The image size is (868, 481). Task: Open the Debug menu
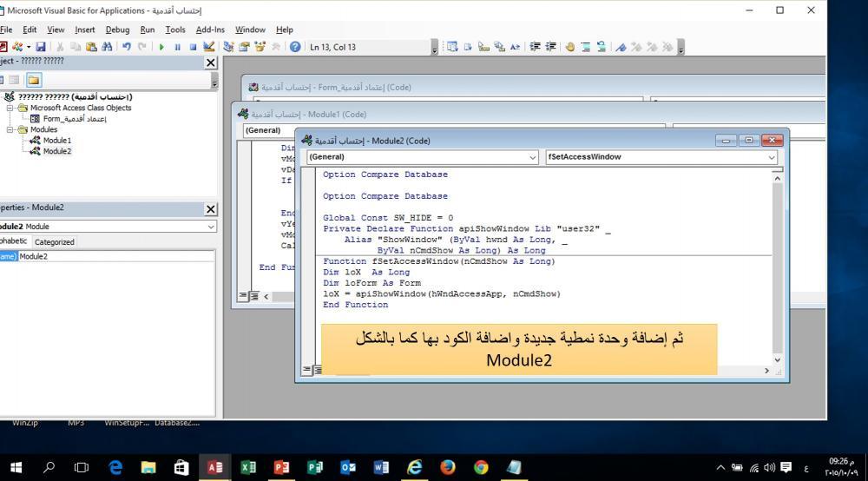click(x=117, y=30)
